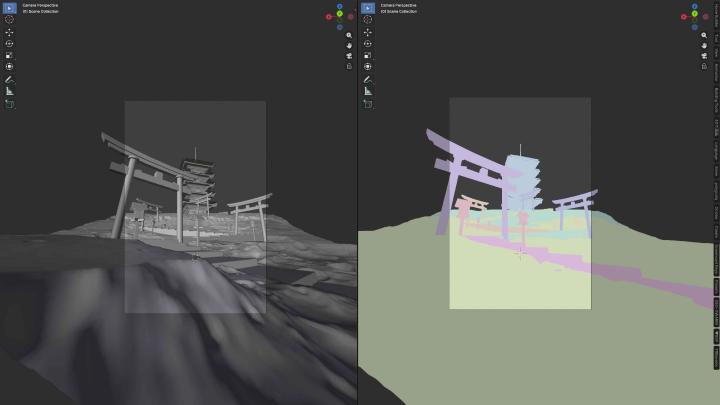
Task: Click the green Y axis on right gizmo
Action: pyautogui.click(x=695, y=14)
